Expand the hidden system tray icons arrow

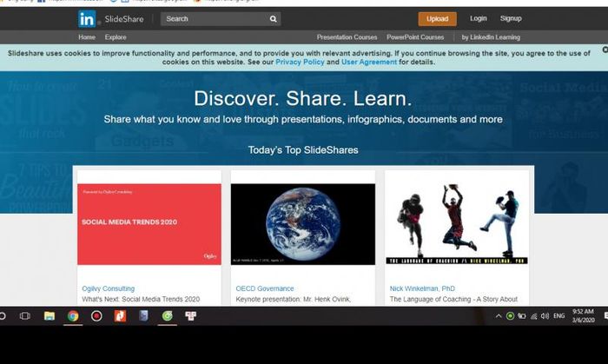[499, 316]
